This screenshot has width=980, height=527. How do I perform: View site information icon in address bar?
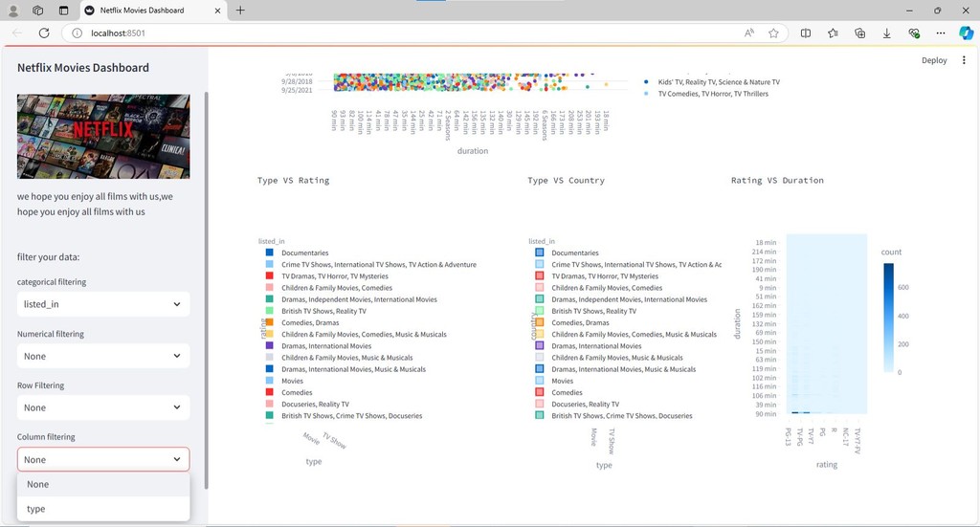pos(77,33)
